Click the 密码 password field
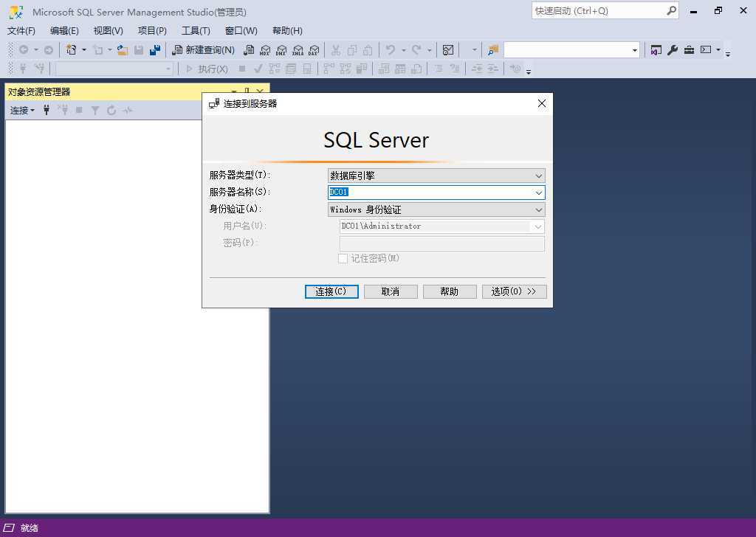The width and height of the screenshot is (756, 537). (442, 243)
